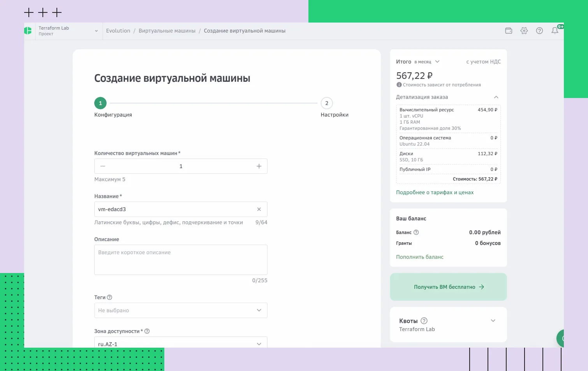This screenshot has width=588, height=371.
Task: Click the help icon next to Теги
Action: (x=110, y=297)
